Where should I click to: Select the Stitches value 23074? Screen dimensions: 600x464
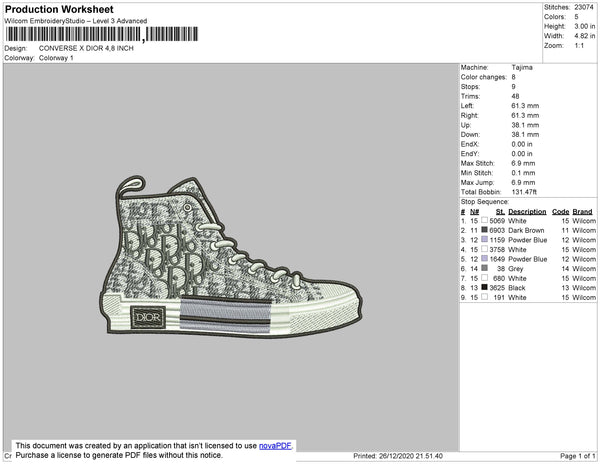584,7
